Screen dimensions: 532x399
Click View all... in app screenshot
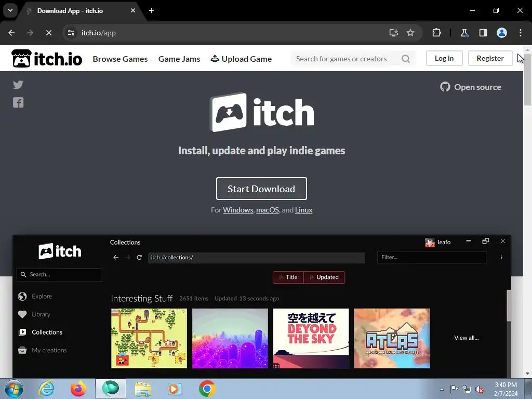[x=466, y=338]
